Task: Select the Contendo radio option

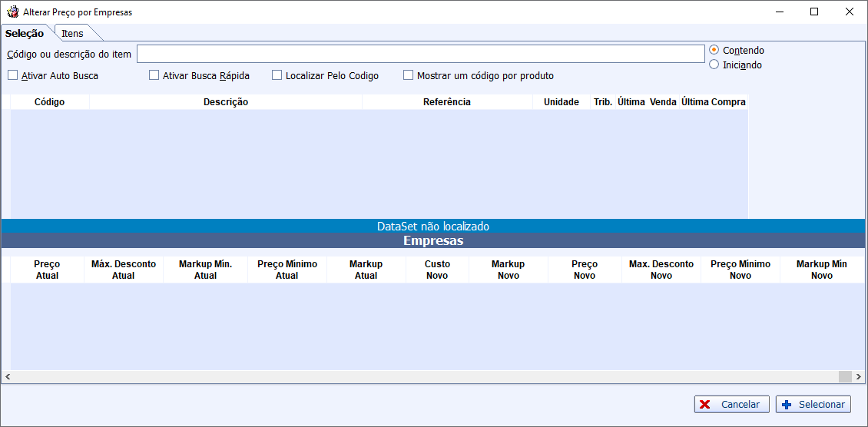Action: coord(714,50)
